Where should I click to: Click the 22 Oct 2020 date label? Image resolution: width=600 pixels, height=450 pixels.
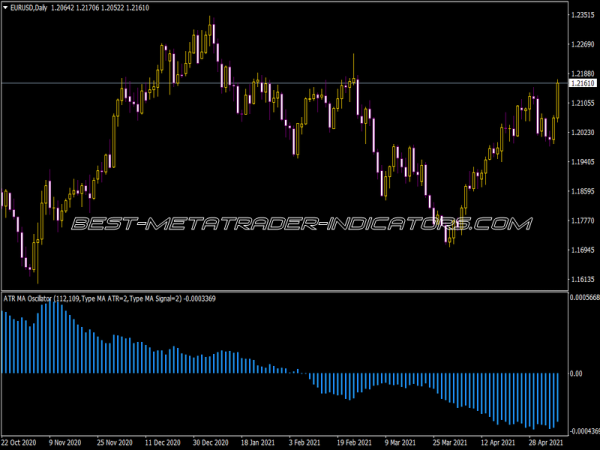[x=22, y=441]
